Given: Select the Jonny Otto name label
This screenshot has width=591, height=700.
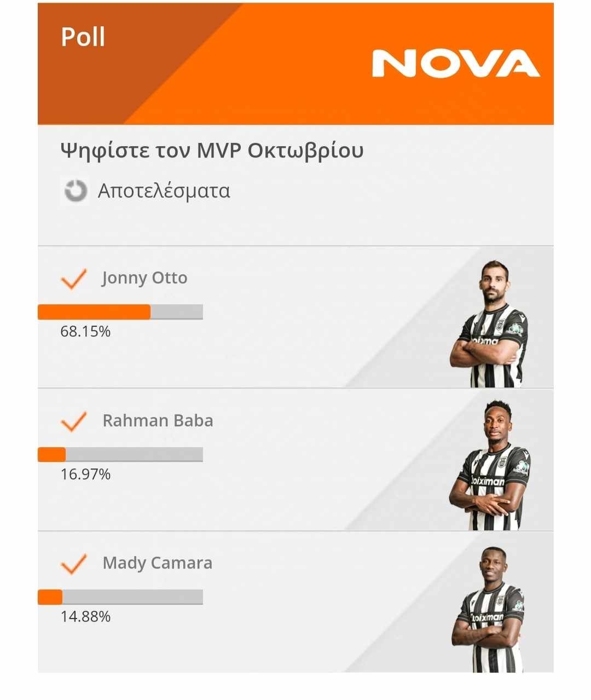Looking at the screenshot, I should [144, 278].
